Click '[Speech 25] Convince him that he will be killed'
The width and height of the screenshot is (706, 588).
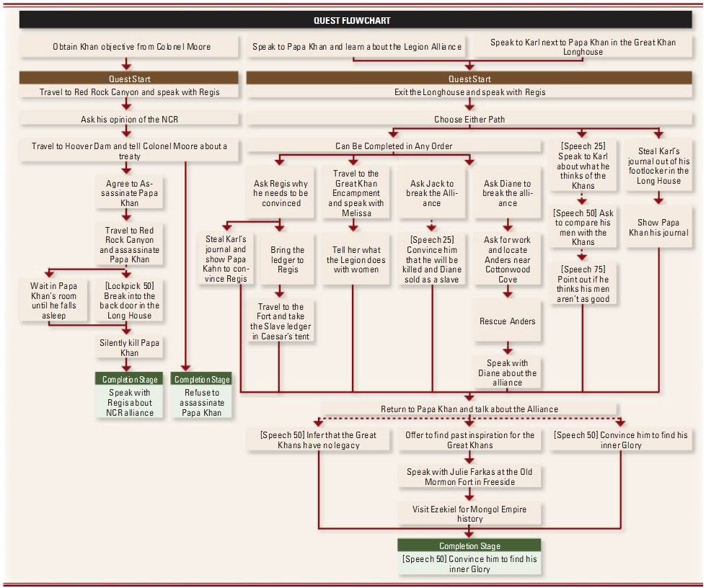click(x=431, y=259)
